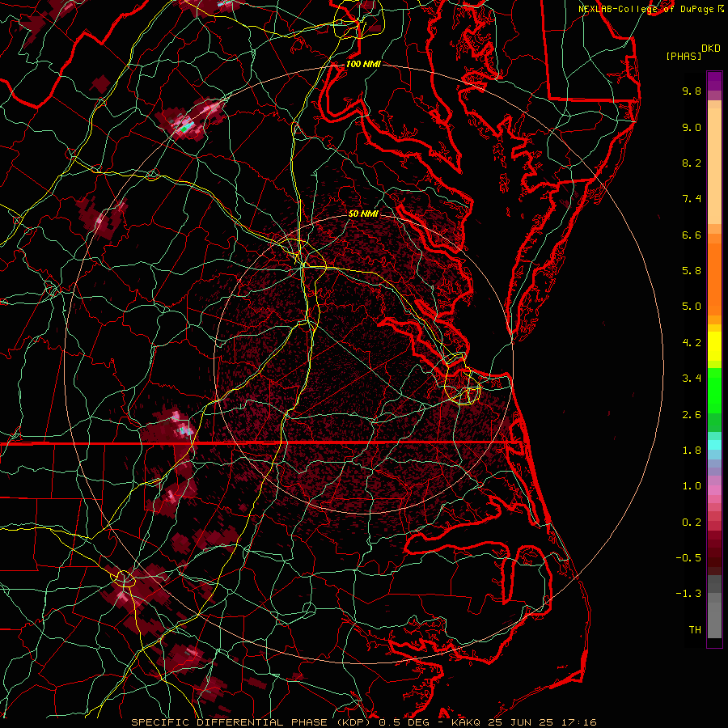Pick the yellow segment of the color bar

tap(714, 346)
